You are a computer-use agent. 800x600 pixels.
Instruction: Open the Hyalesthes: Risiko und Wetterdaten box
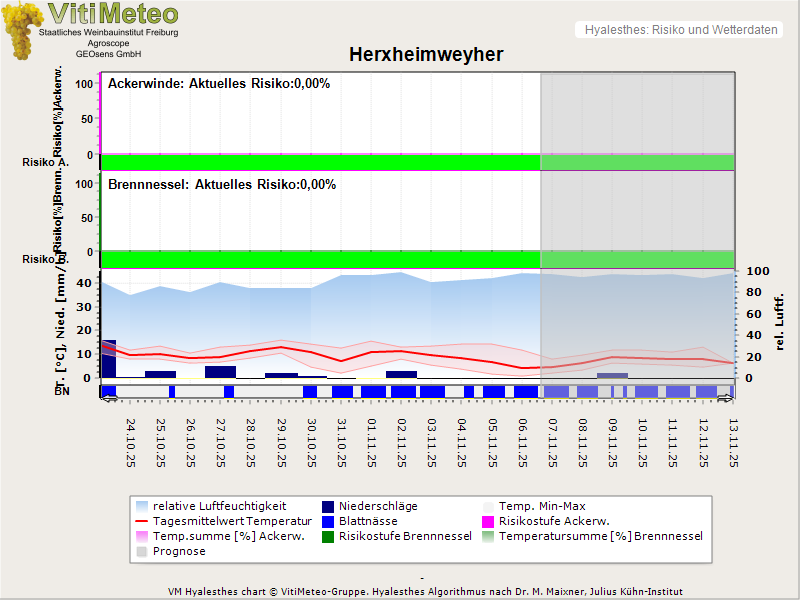click(680, 30)
